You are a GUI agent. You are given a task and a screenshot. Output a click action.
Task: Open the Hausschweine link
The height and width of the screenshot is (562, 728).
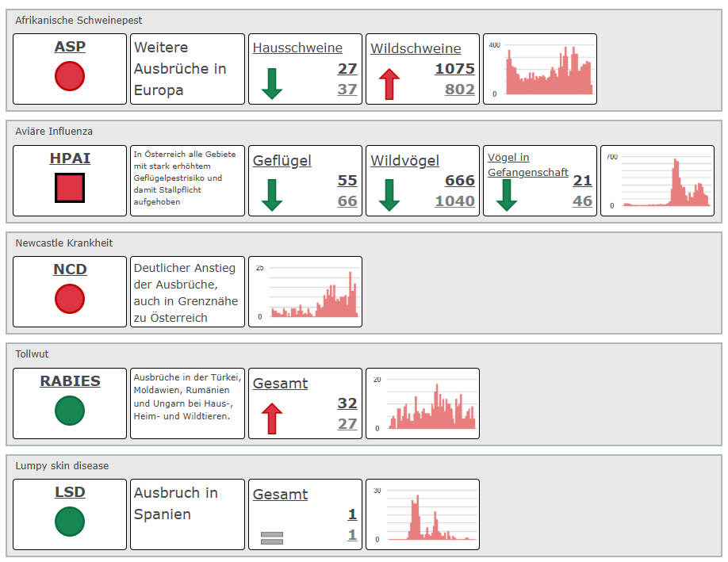(x=297, y=48)
